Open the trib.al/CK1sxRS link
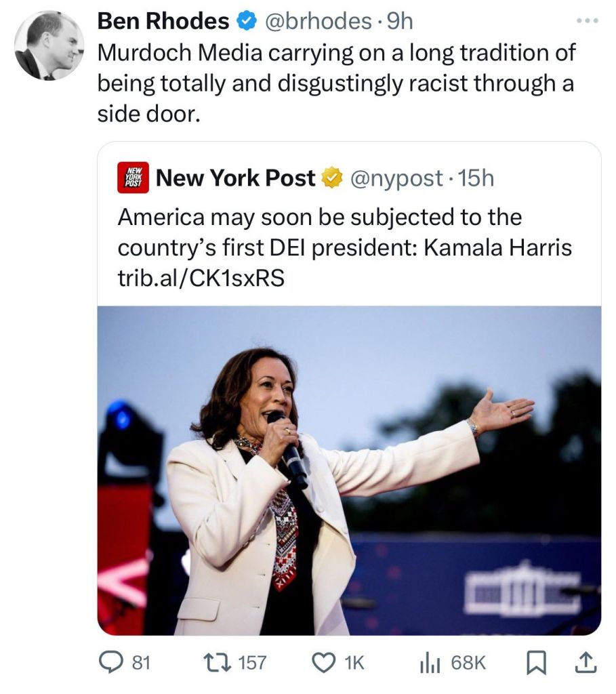The height and width of the screenshot is (694, 616). pos(201,279)
